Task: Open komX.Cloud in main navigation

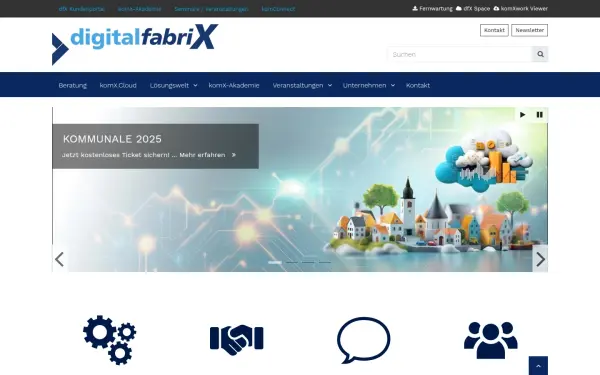Action: 118,85
